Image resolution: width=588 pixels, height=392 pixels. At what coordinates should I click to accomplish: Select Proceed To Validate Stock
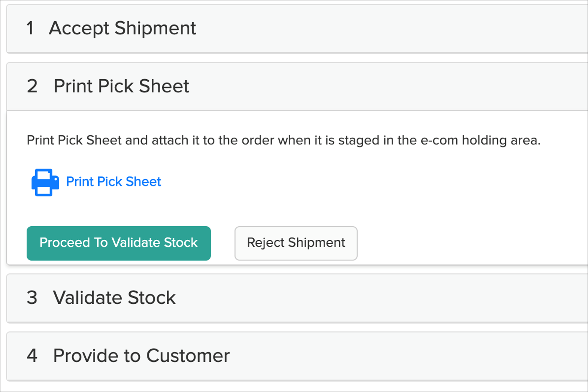tap(118, 243)
